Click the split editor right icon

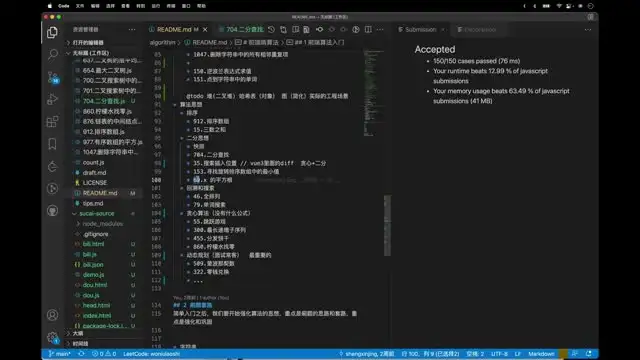click(368, 29)
